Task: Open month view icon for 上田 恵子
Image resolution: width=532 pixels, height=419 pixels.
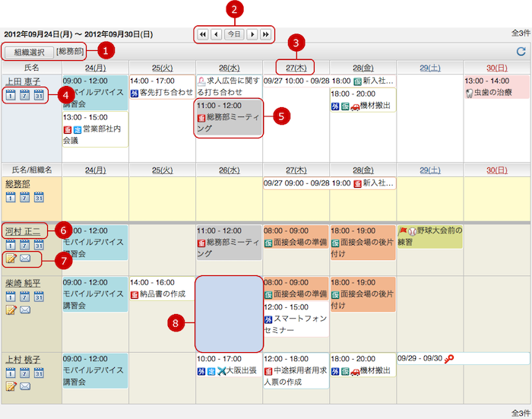Action: 39,94
